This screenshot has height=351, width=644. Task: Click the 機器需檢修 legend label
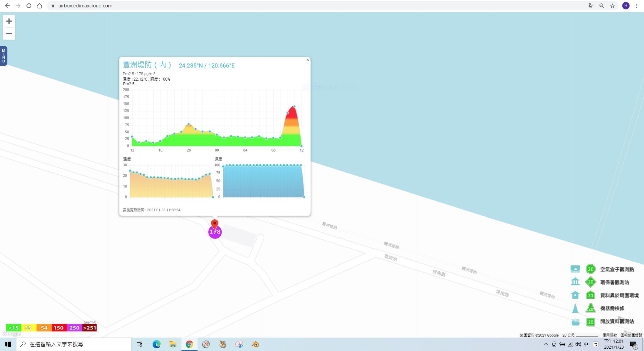tap(612, 308)
